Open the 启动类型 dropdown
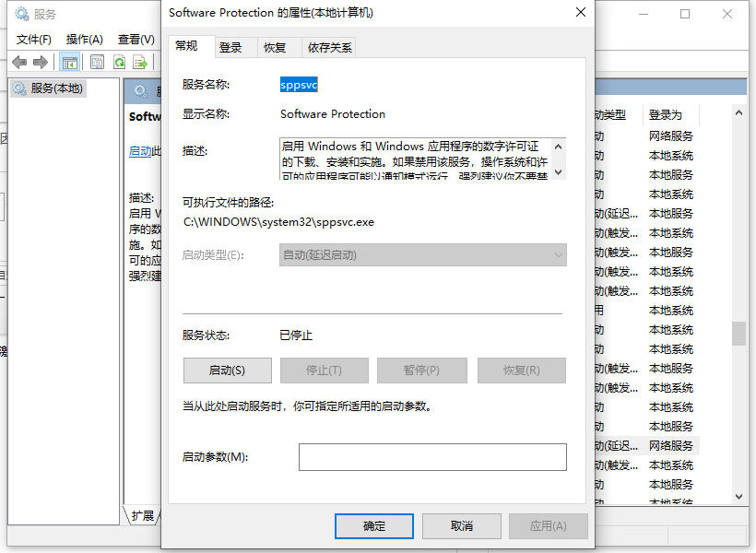This screenshot has height=553, width=756. (x=422, y=255)
